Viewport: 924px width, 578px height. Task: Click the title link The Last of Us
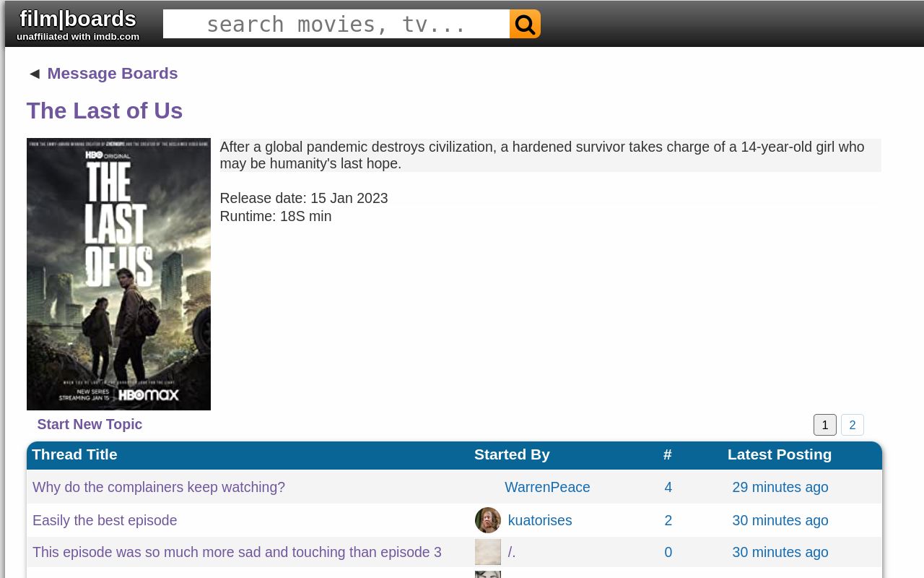click(104, 111)
